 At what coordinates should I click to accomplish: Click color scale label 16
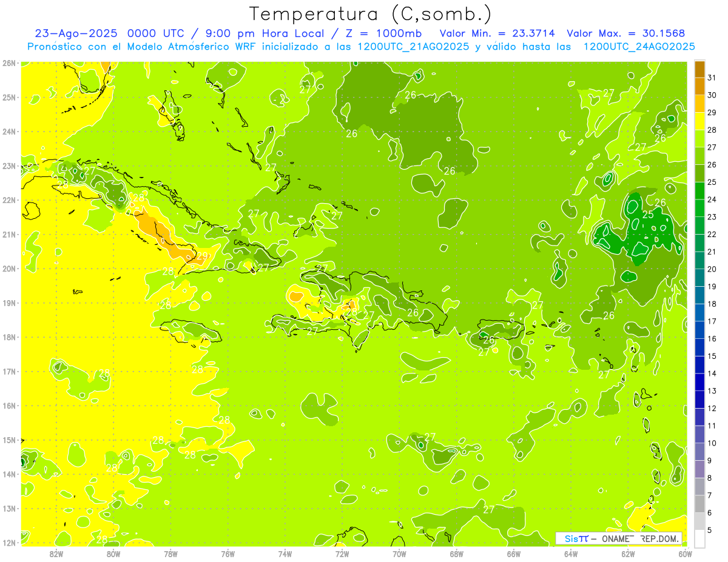[x=712, y=339]
